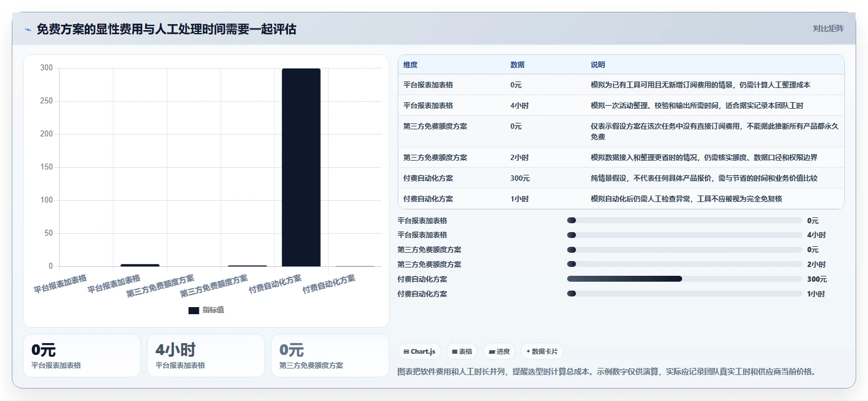Viewport: 868px width, 401px height.
Task: Click the tall 300 bar in the chart
Action: [301, 167]
